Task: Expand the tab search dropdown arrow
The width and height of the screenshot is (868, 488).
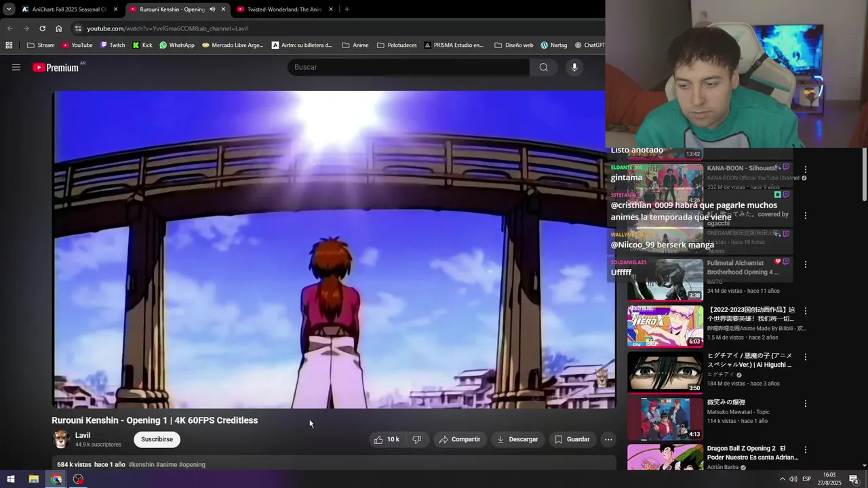Action: pos(8,9)
